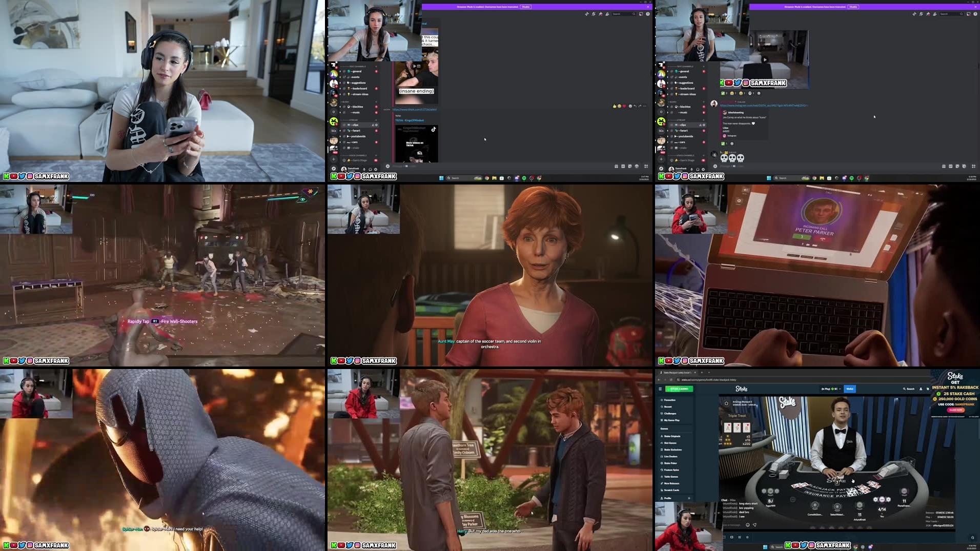Toggle headphones deafen in TikTok-embed Discord frame
The width and height of the screenshot is (980, 551).
(370, 169)
